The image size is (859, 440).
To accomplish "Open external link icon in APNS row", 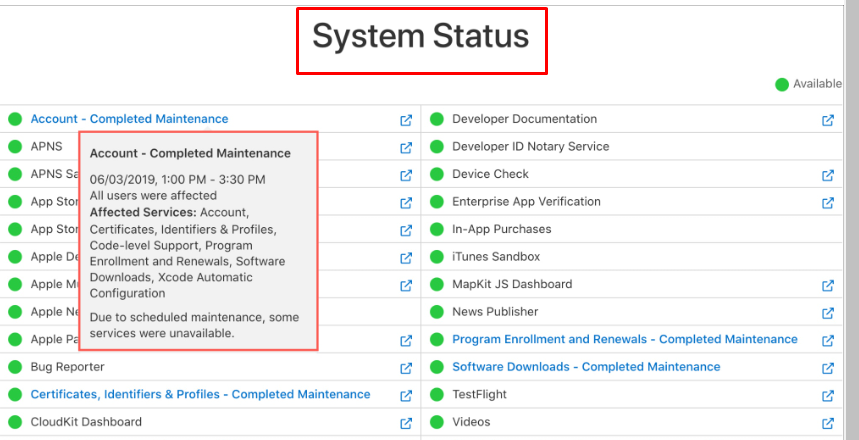I will click(406, 147).
